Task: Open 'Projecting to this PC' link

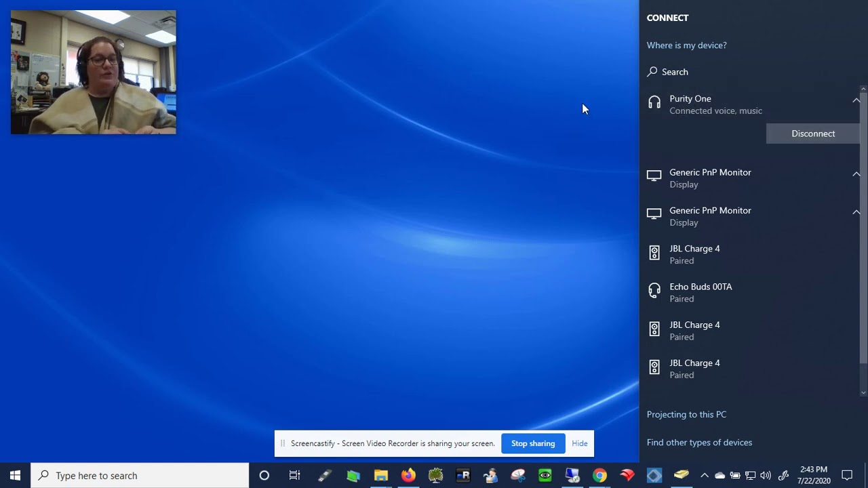Action: tap(686, 414)
